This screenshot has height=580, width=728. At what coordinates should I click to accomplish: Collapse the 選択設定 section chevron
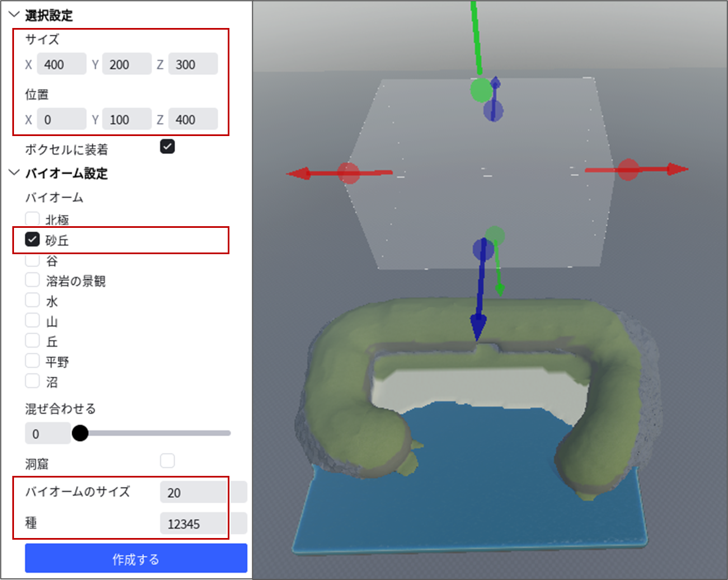[x=14, y=15]
